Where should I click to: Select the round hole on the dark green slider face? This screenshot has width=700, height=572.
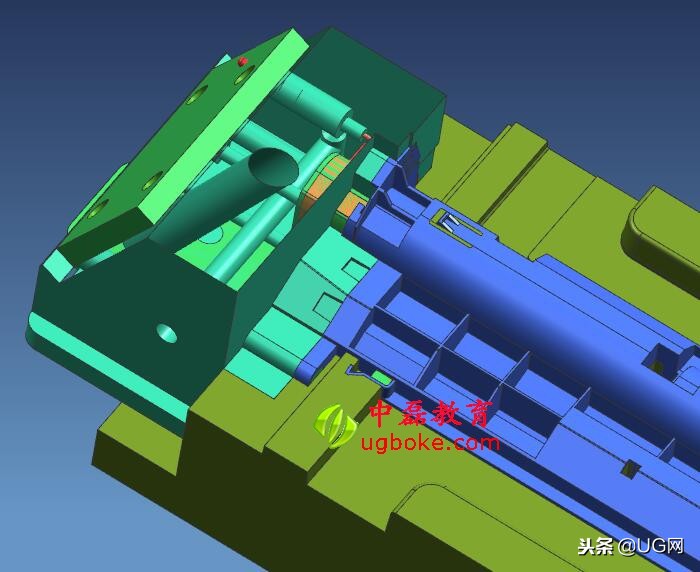[x=167, y=333]
